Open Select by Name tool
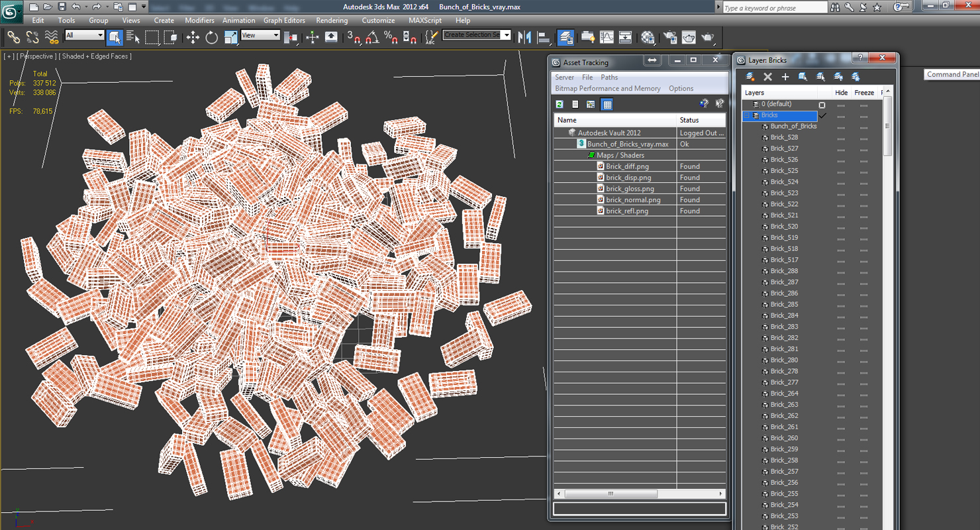 click(132, 37)
